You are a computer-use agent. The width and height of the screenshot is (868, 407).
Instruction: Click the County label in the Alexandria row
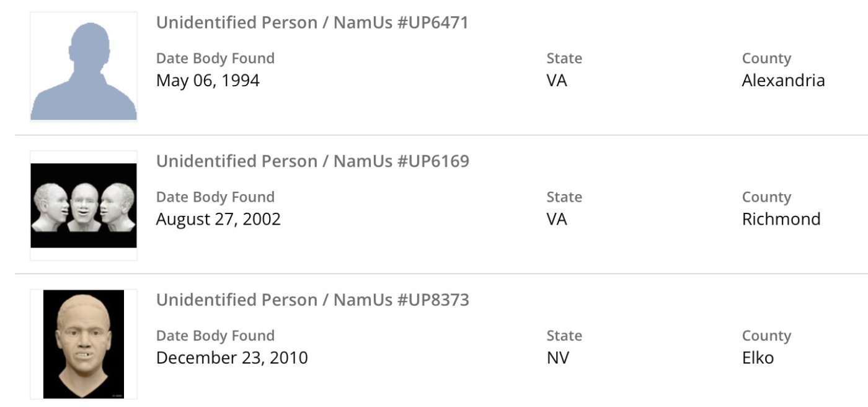(766, 58)
